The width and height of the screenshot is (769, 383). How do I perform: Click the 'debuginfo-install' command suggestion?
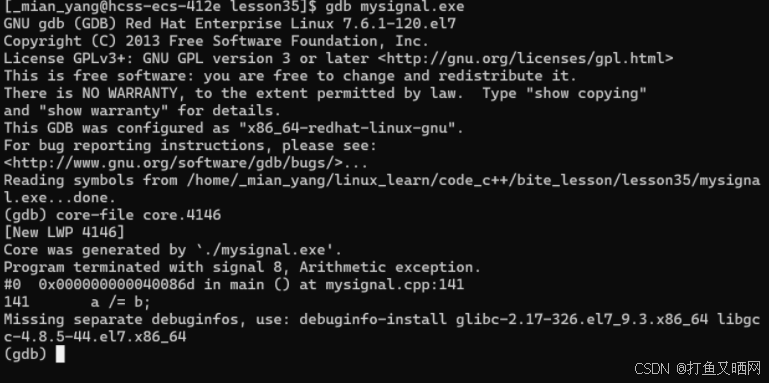pos(373,319)
